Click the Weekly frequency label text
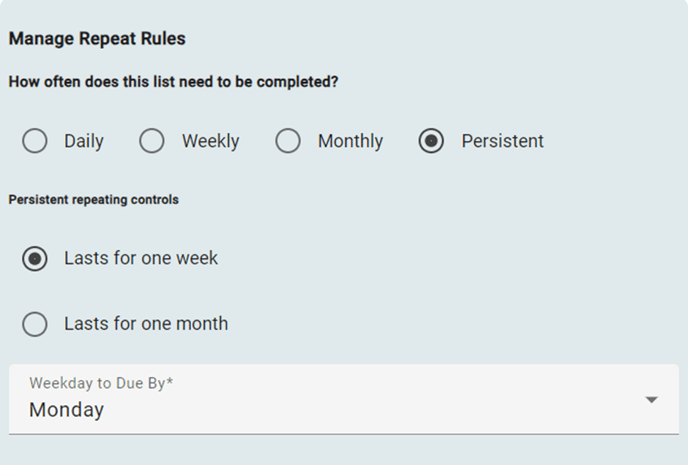688x465 pixels. pos(210,141)
